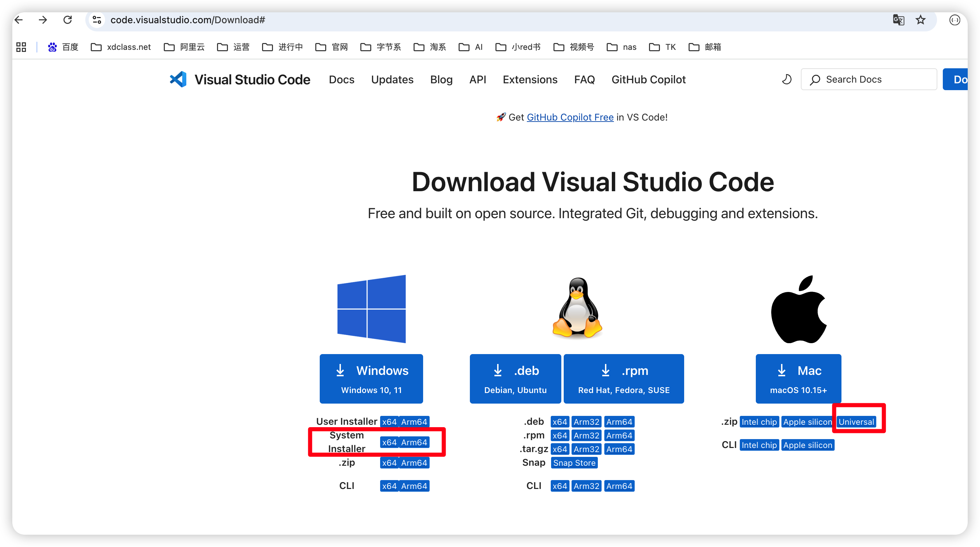Reload the page with refresh icon

tap(67, 20)
